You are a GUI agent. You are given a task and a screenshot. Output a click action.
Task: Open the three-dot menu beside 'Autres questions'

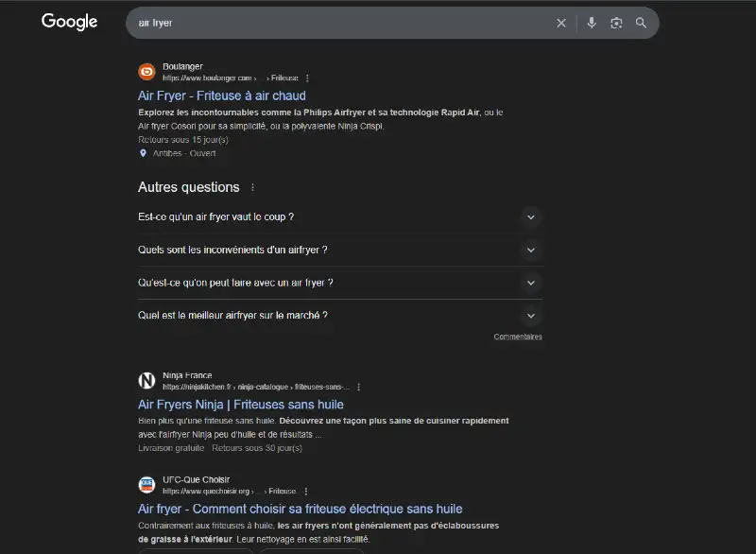pyautogui.click(x=253, y=186)
